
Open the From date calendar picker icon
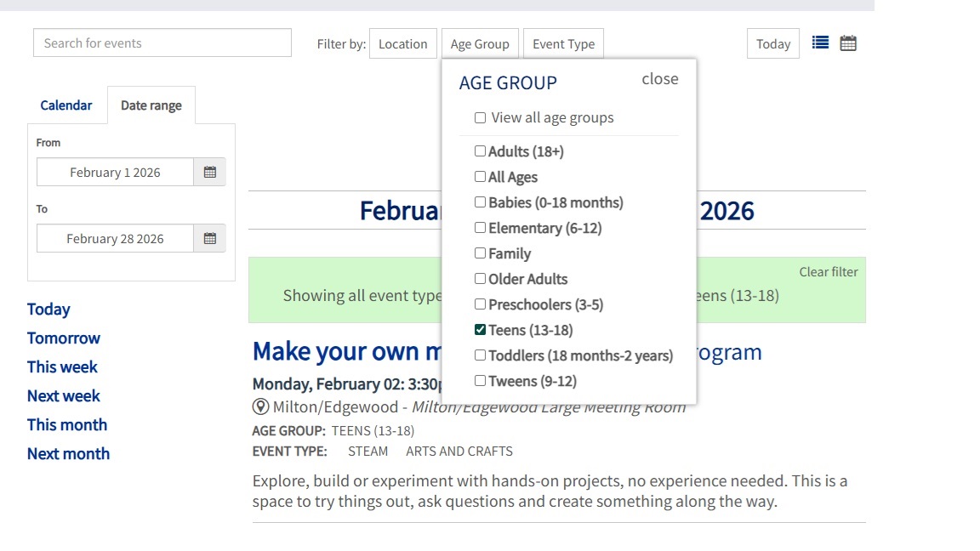pyautogui.click(x=210, y=173)
